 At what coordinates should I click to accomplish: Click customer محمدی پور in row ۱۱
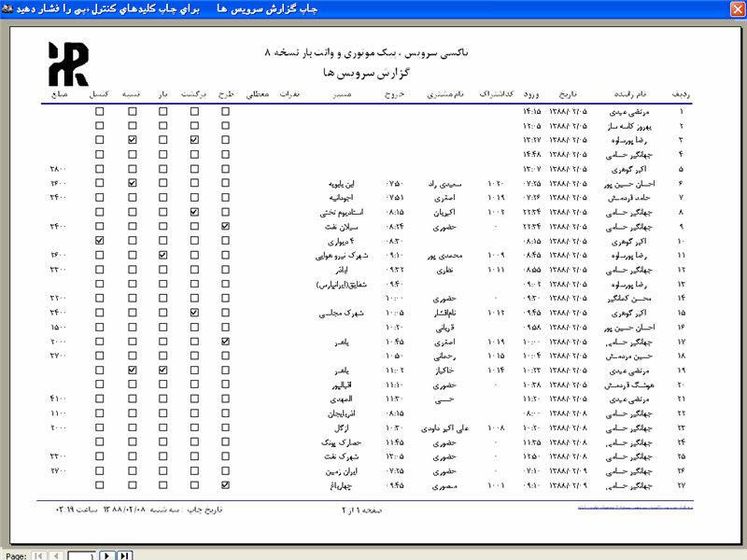pos(445,256)
